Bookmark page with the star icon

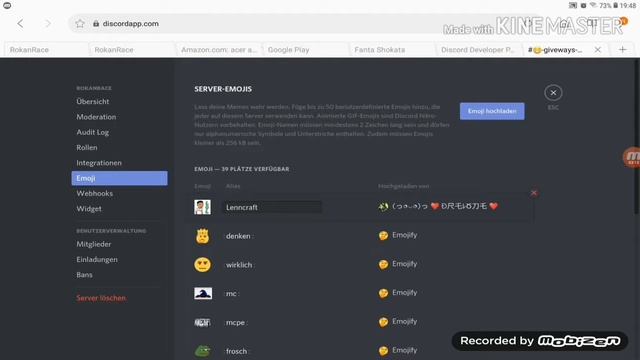pyautogui.click(x=80, y=24)
